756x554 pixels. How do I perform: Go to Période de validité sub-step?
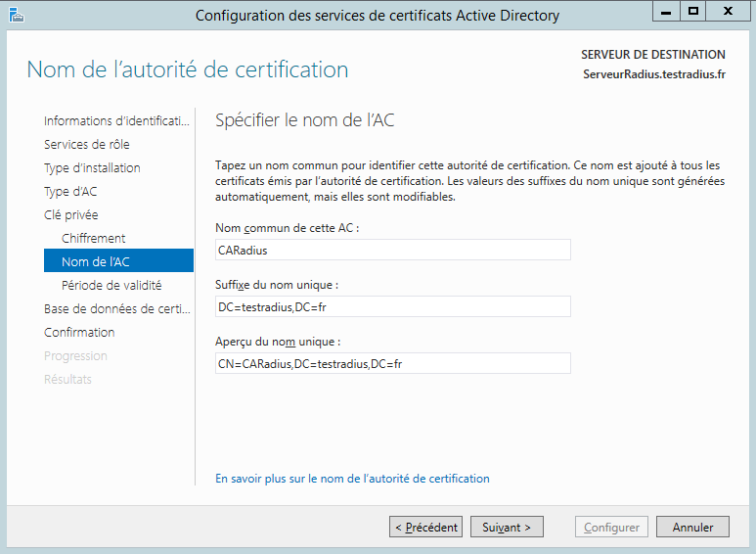[111, 286]
